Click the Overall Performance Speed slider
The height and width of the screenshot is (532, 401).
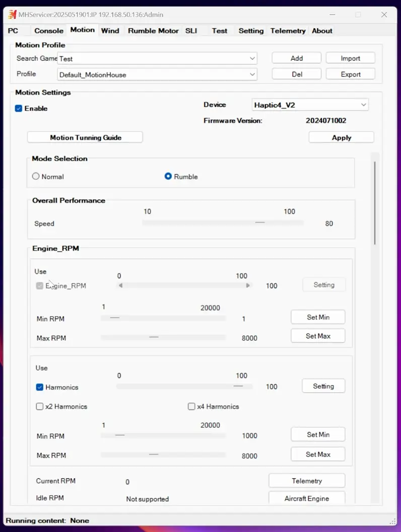pyautogui.click(x=223, y=222)
